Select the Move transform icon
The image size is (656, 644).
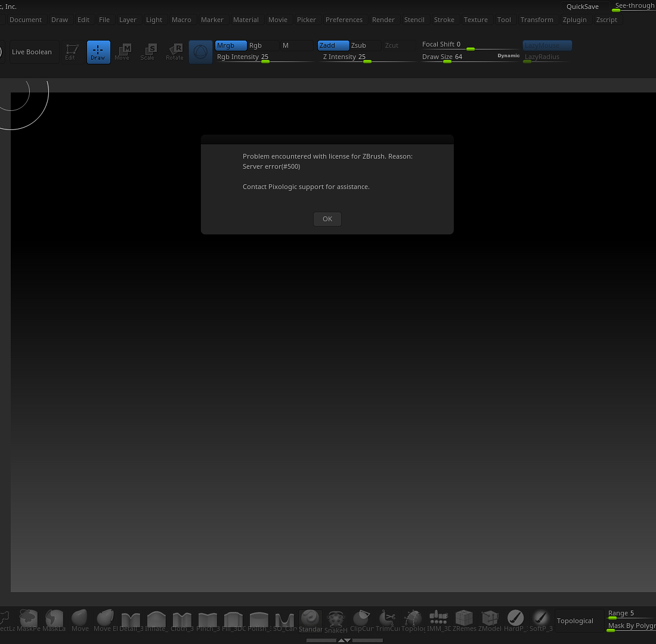(123, 52)
